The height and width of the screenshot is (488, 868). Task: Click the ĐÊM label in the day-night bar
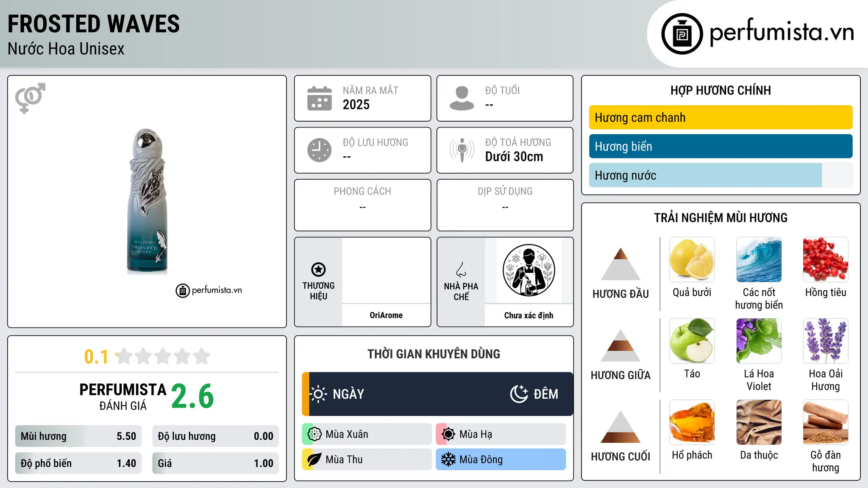[546, 394]
